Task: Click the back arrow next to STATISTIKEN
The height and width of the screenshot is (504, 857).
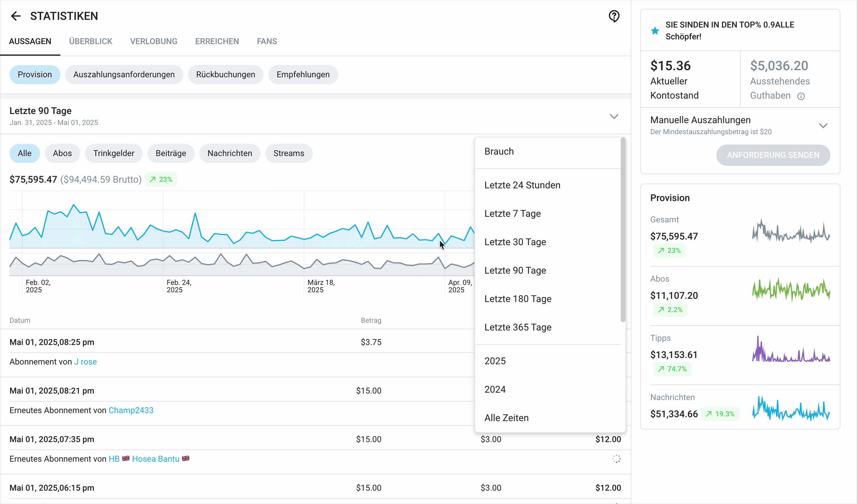Action: [x=16, y=16]
